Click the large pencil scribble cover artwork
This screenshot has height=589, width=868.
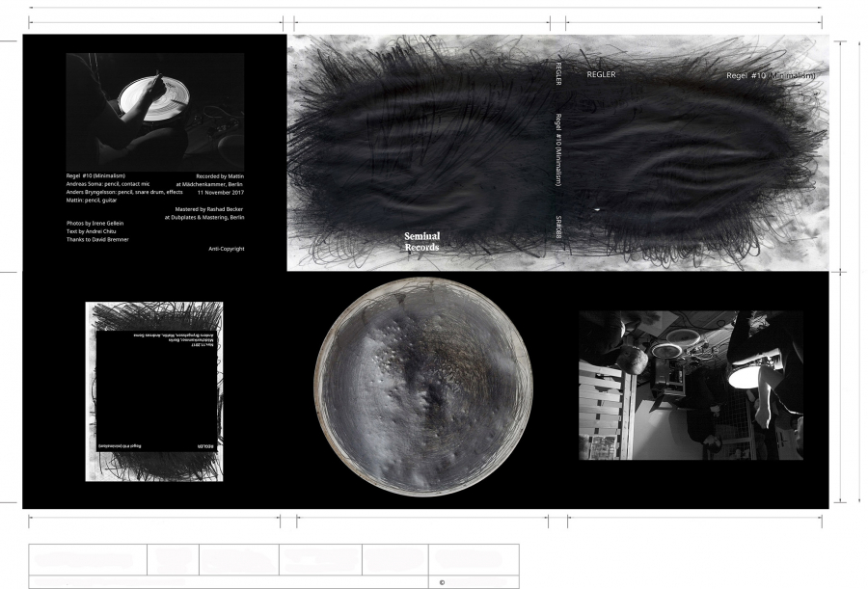[x=558, y=152]
